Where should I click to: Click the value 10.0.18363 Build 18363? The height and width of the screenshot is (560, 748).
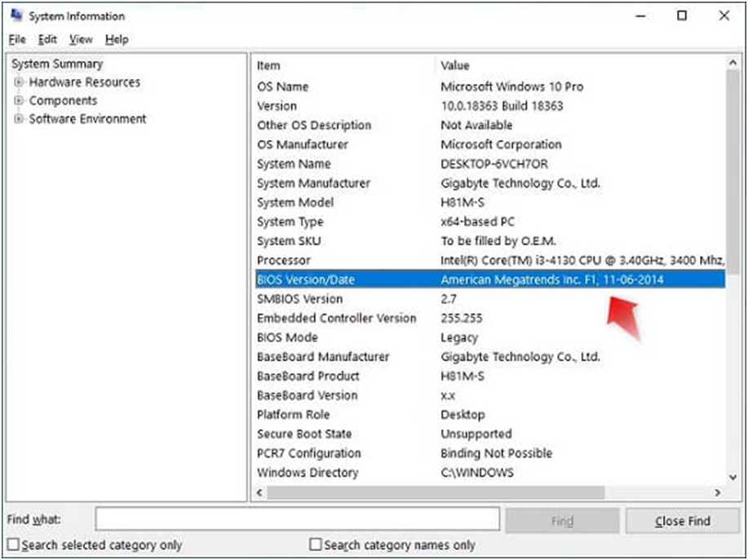tap(502, 106)
